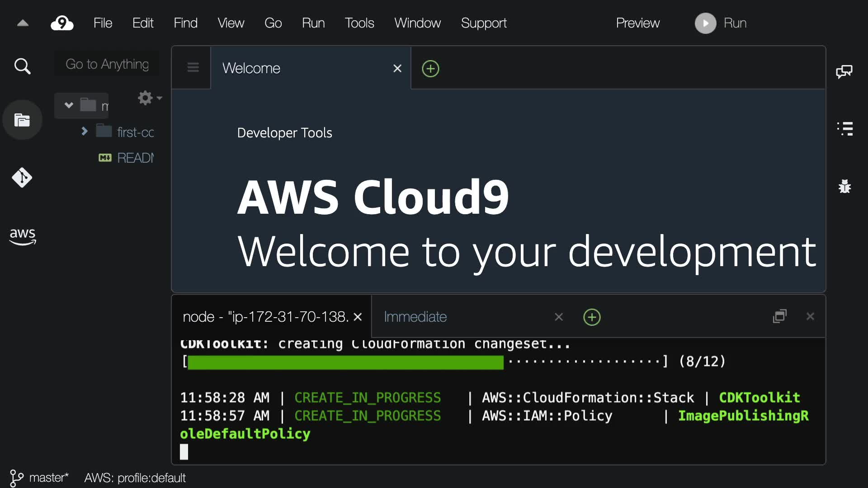Open the Collaborate chat panel

[844, 72]
